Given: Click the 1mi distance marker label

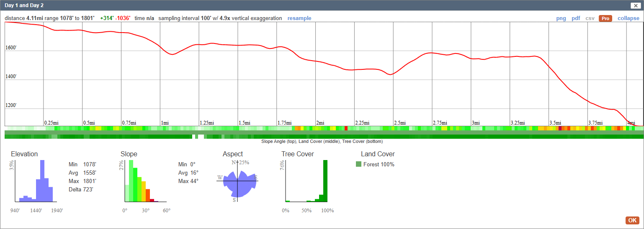Looking at the screenshot, I should [x=165, y=123].
